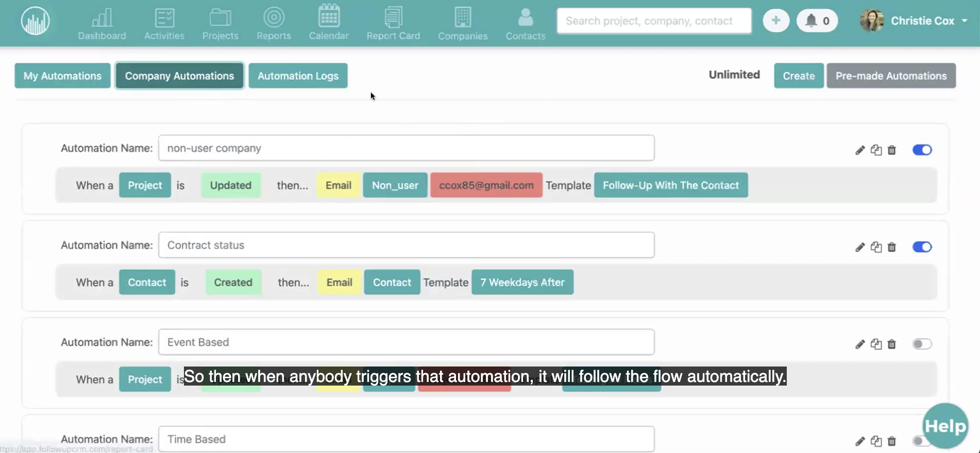Click the Unlimited plan label
980x453 pixels.
[734, 75]
